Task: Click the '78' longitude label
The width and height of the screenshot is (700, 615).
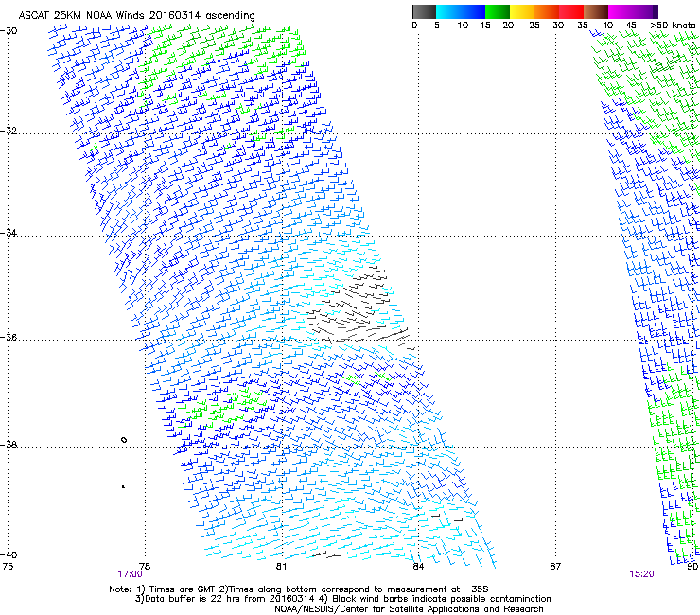Action: (x=145, y=567)
